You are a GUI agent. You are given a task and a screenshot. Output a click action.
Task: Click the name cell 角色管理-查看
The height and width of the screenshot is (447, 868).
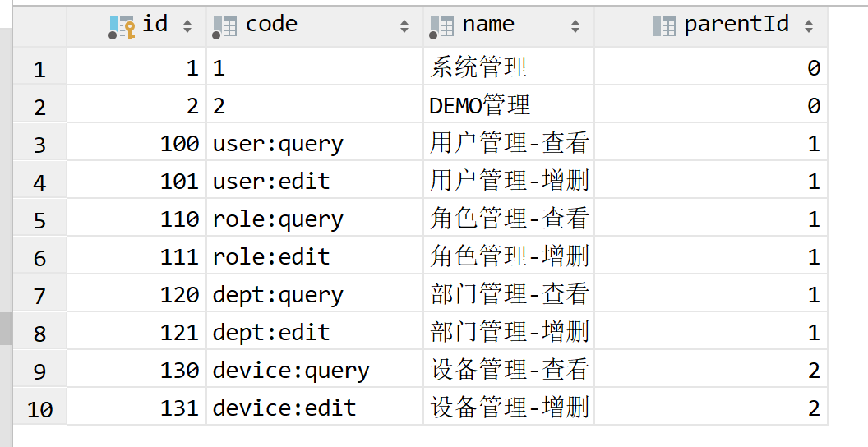509,219
